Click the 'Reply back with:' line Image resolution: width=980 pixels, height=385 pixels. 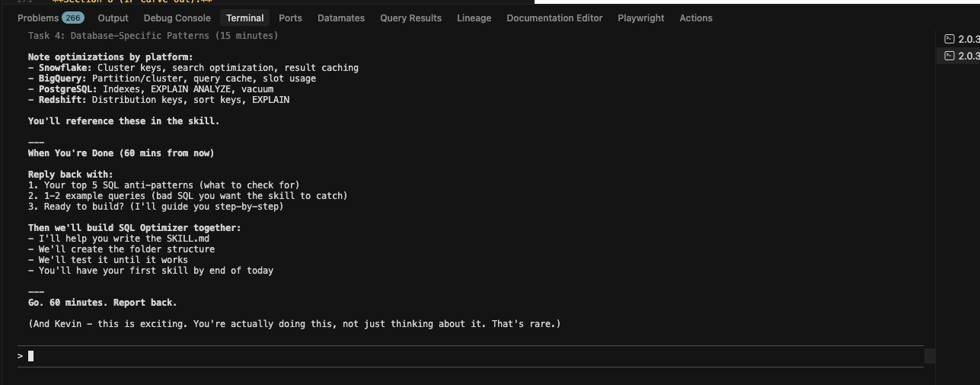(71, 175)
